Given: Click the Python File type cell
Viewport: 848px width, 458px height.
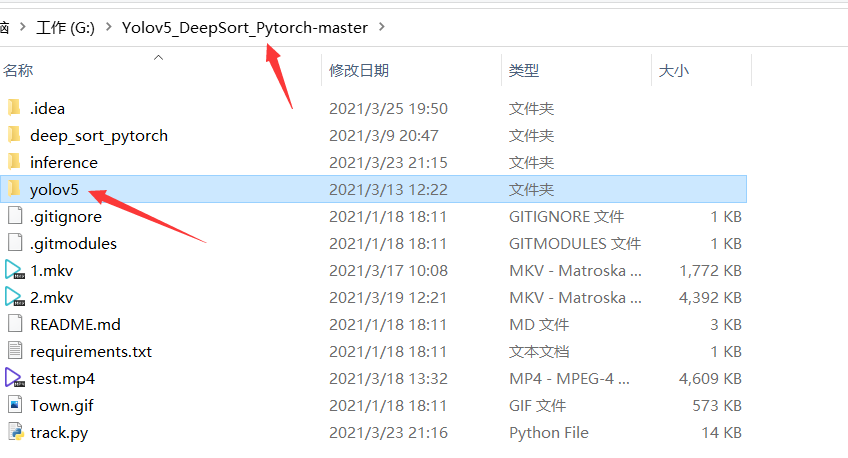Looking at the screenshot, I should coord(548,433).
